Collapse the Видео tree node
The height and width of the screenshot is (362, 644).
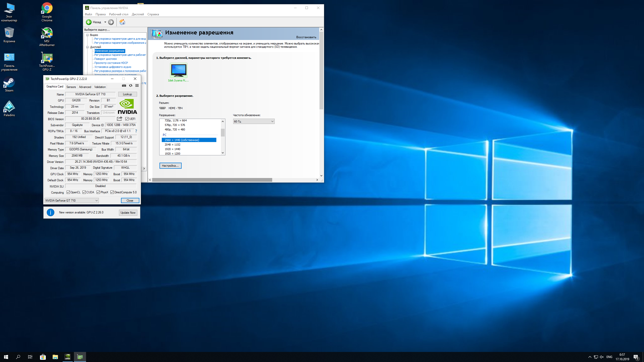point(88,35)
